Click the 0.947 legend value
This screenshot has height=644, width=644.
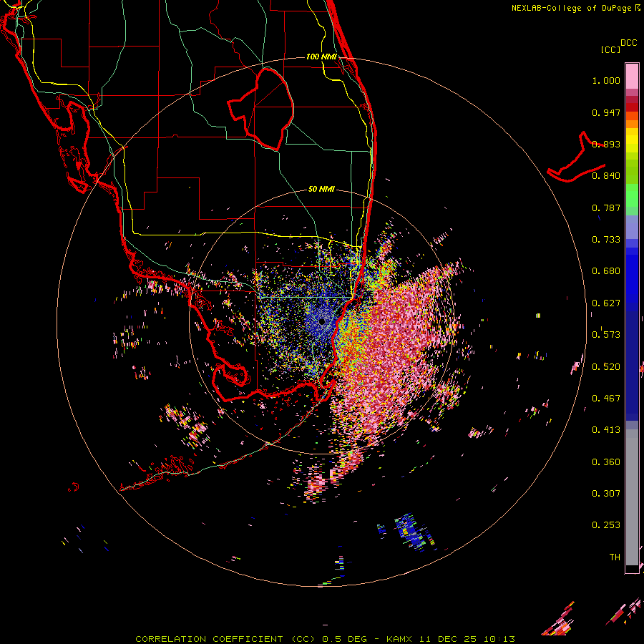[x=606, y=112]
